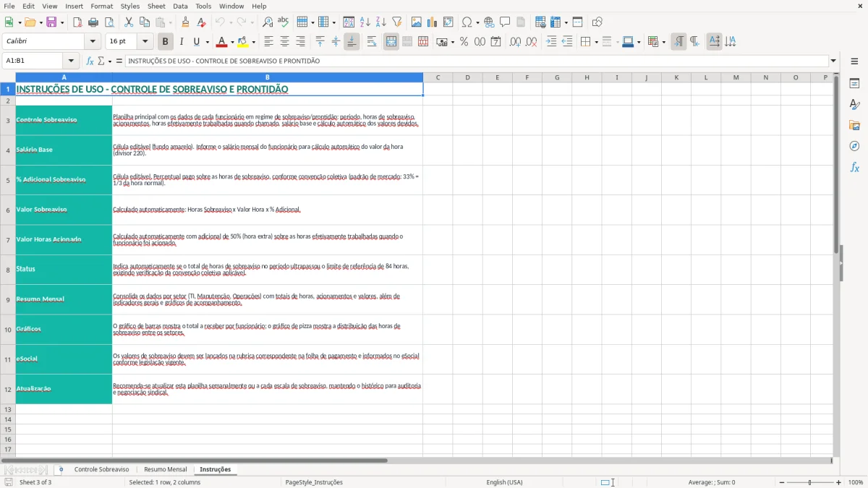Toggle Italic formatting
The width and height of the screenshot is (868, 488).
182,42
